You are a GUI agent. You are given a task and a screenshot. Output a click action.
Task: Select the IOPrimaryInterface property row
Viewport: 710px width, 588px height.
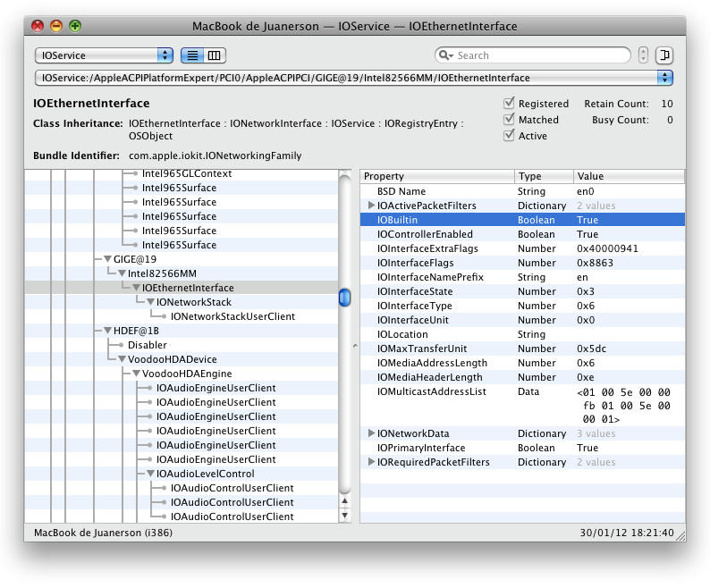point(522,448)
